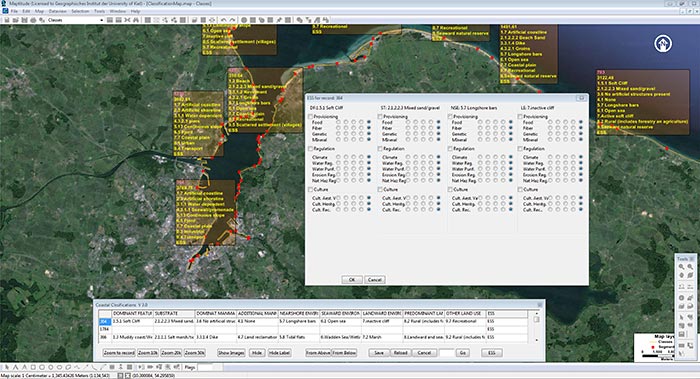Check Provisioning under ST Mixed sand/gravel
Screen dimensions: 700x379
[x=380, y=117]
